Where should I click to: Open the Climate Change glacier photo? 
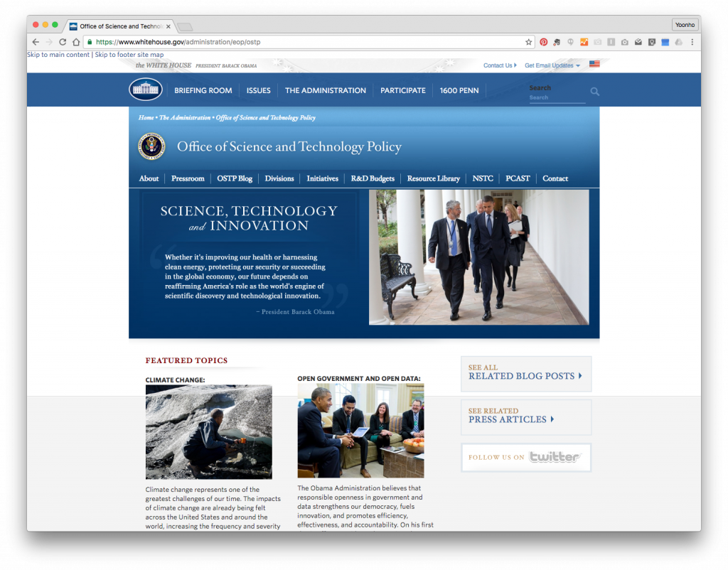208,431
